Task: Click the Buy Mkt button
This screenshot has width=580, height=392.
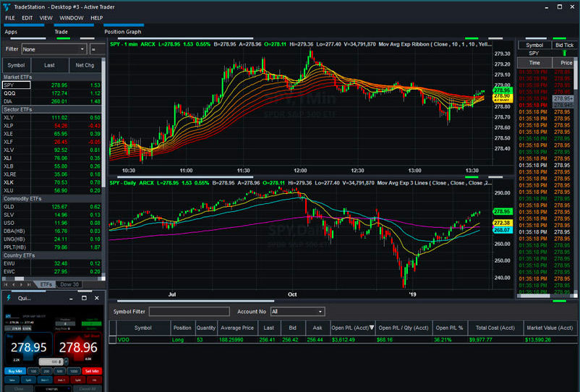Action: tap(14, 371)
